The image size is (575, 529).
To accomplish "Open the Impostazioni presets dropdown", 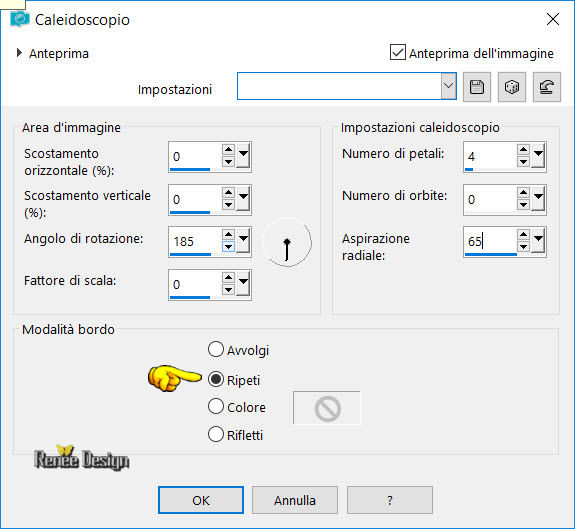I will coord(448,86).
